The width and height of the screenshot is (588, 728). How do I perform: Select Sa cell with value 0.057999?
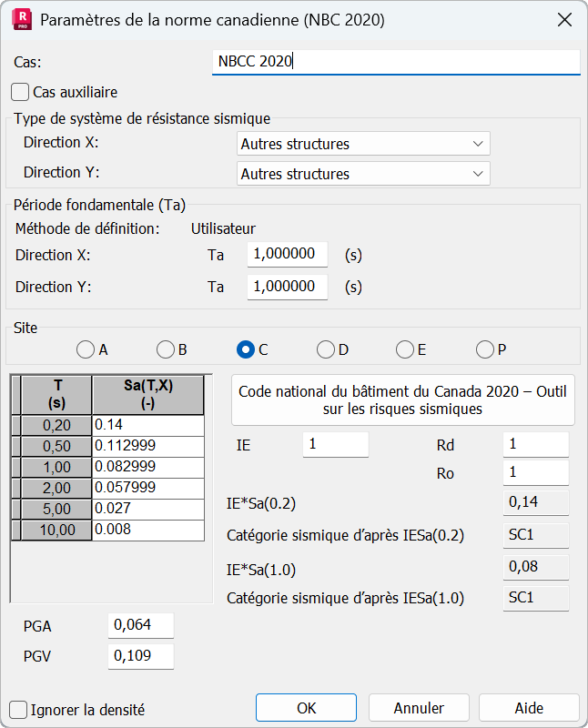[148, 488]
